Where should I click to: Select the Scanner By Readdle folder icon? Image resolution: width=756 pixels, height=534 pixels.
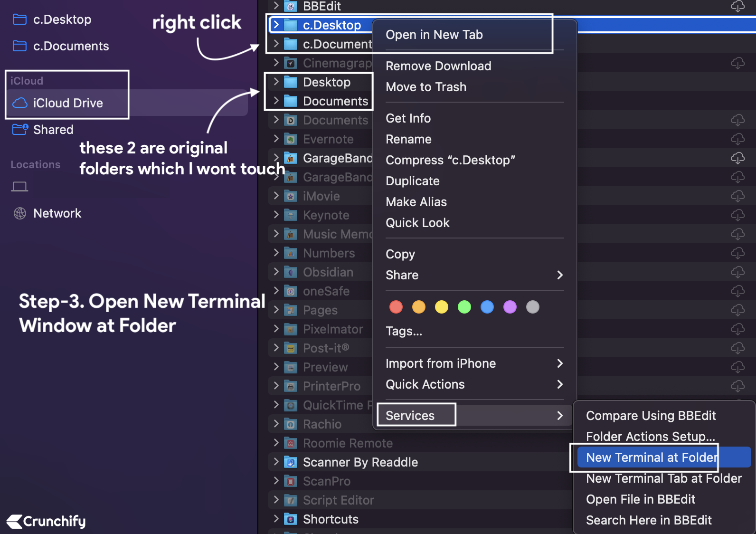click(x=290, y=462)
